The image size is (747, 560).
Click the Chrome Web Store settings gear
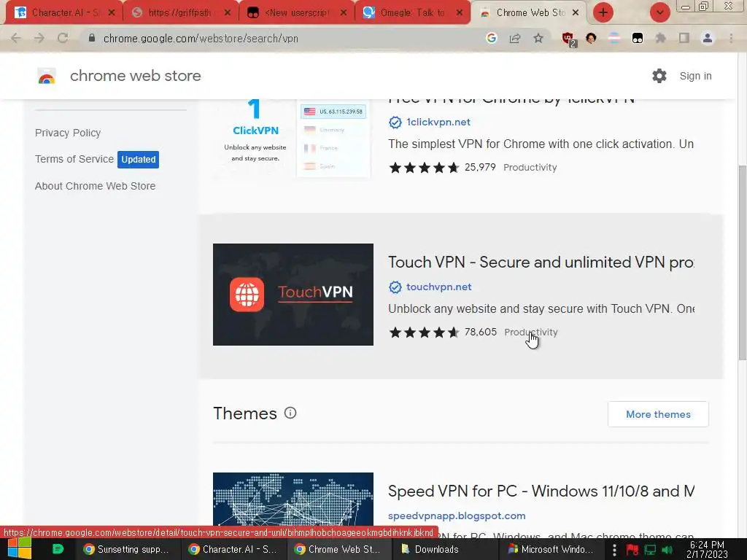pyautogui.click(x=659, y=76)
